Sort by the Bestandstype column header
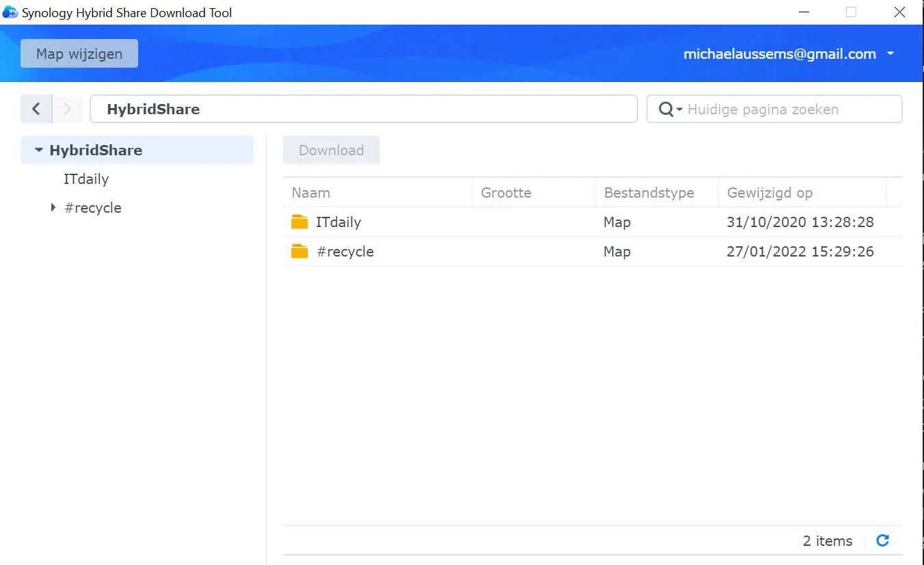The height and width of the screenshot is (565, 924). tap(657, 193)
